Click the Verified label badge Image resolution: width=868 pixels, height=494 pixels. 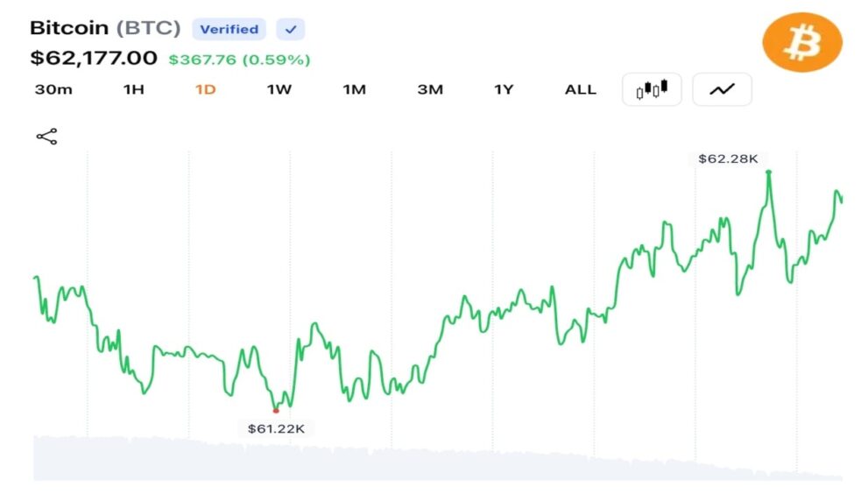coord(229,30)
